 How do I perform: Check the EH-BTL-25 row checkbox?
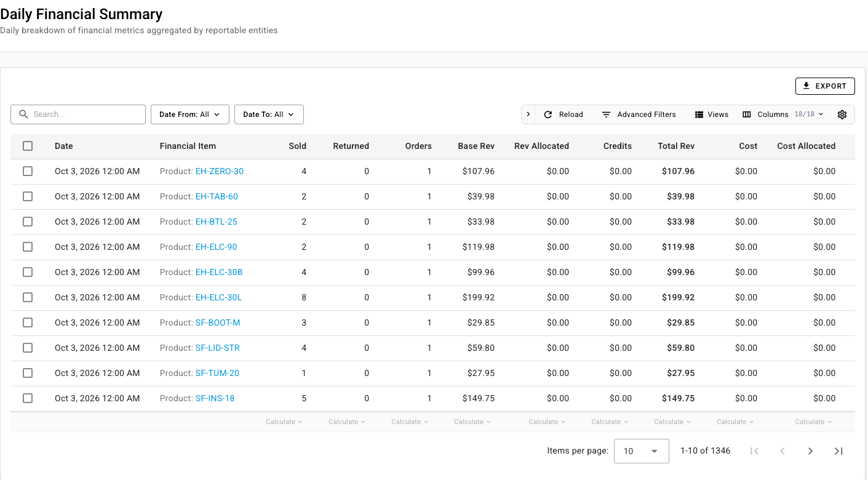28,222
